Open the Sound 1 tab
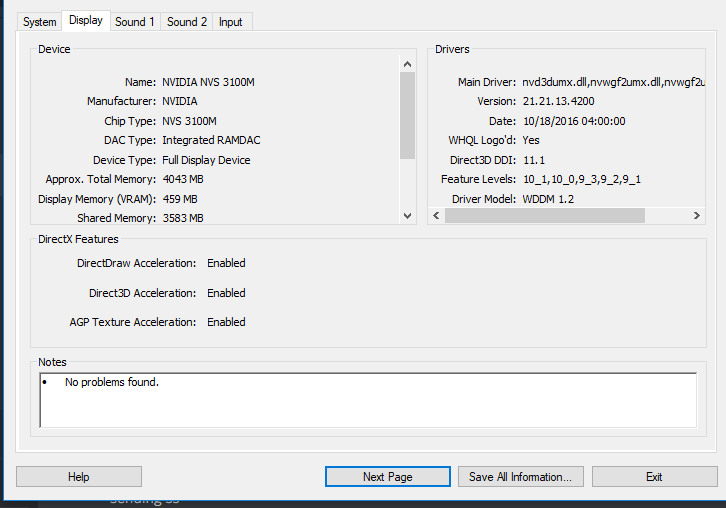The height and width of the screenshot is (508, 726). [135, 22]
